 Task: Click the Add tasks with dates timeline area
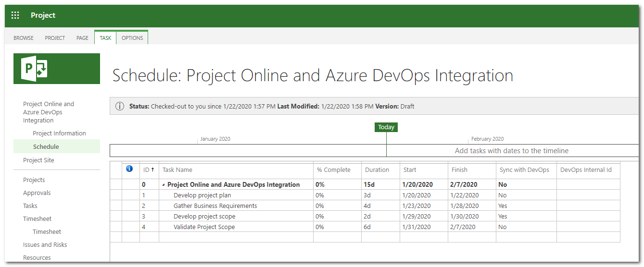512,151
